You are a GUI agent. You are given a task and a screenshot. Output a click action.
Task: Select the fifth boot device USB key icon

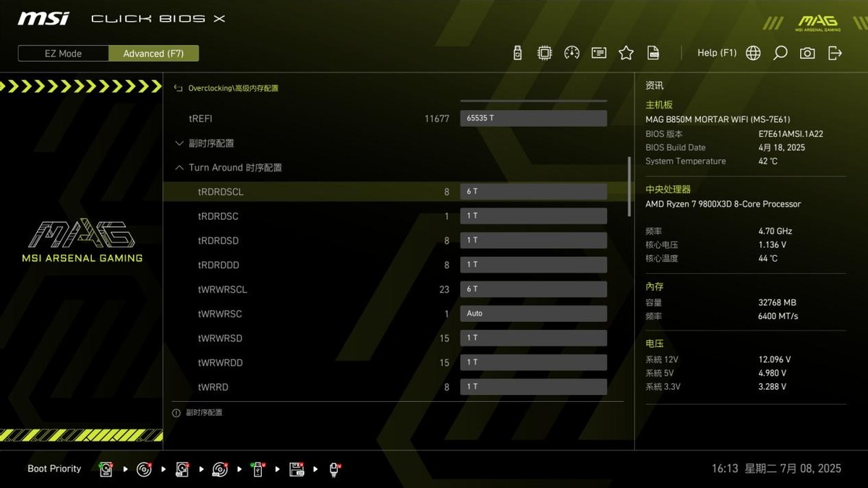258,469
